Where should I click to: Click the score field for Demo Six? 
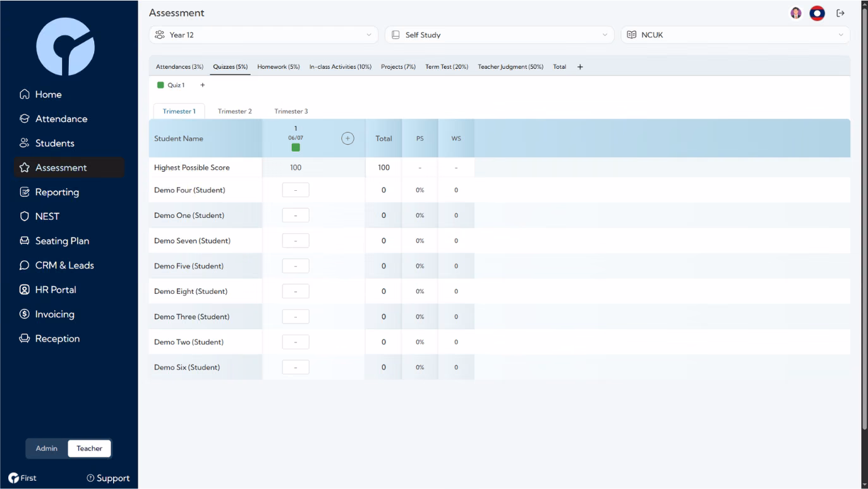[x=296, y=367]
